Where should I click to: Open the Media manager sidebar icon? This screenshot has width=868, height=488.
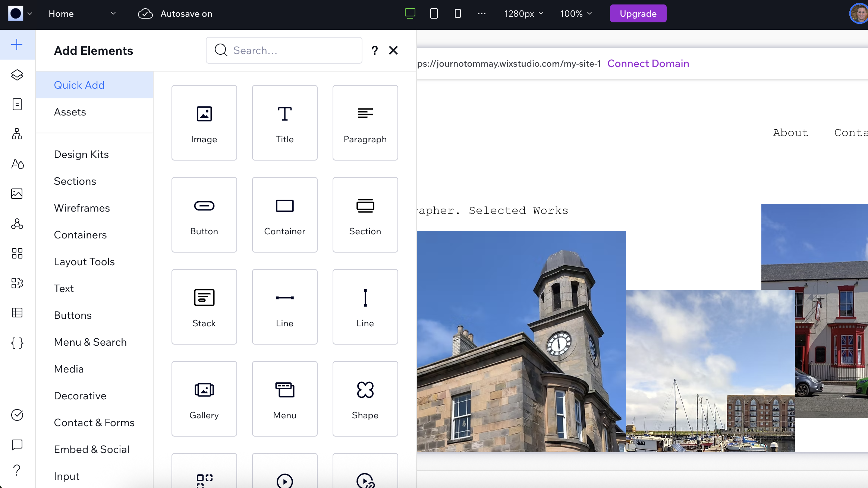[x=17, y=194]
